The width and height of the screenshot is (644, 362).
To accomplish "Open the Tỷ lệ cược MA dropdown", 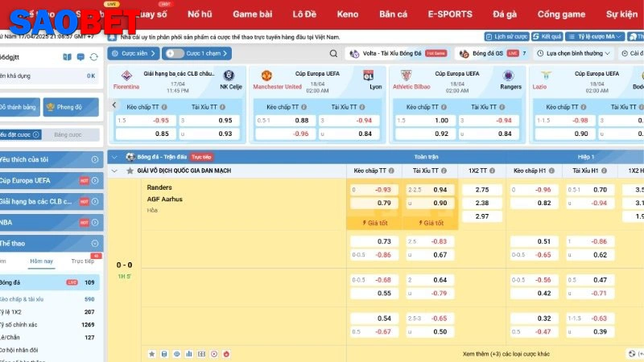I will [595, 36].
